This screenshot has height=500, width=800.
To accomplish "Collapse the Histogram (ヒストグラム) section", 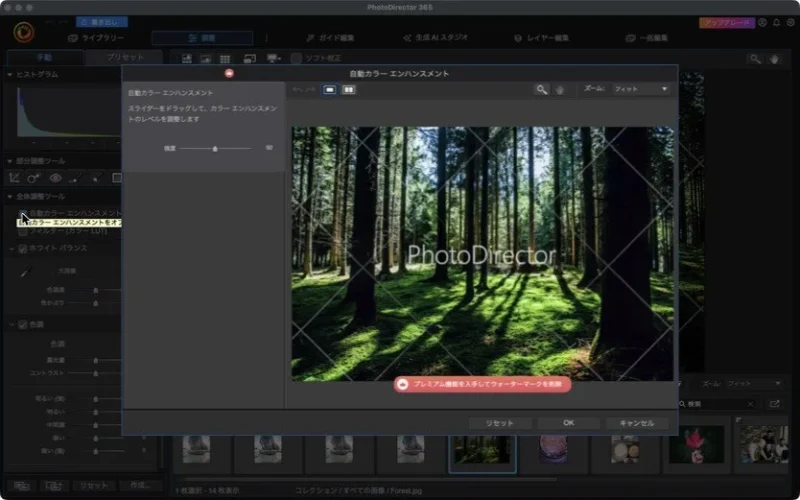I will click(10, 74).
